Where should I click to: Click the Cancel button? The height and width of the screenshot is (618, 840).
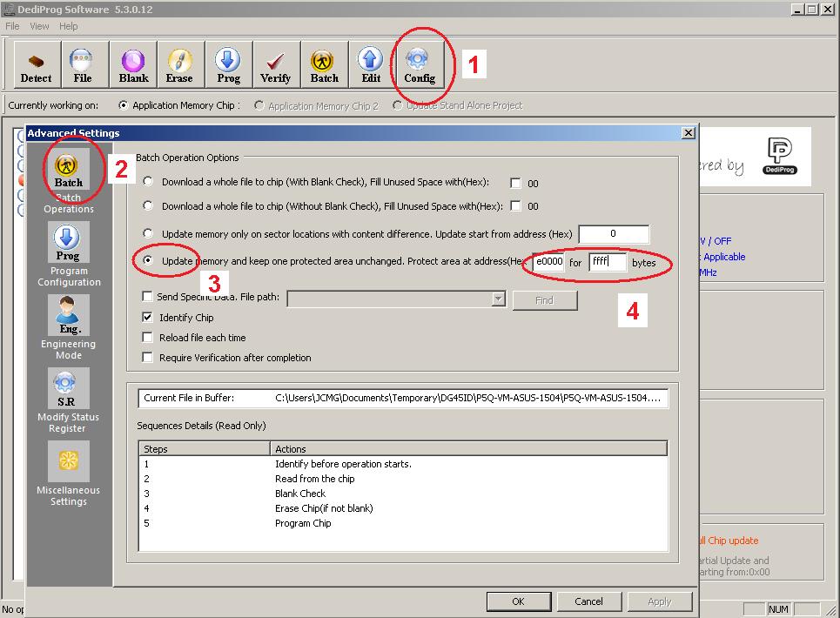point(588,601)
